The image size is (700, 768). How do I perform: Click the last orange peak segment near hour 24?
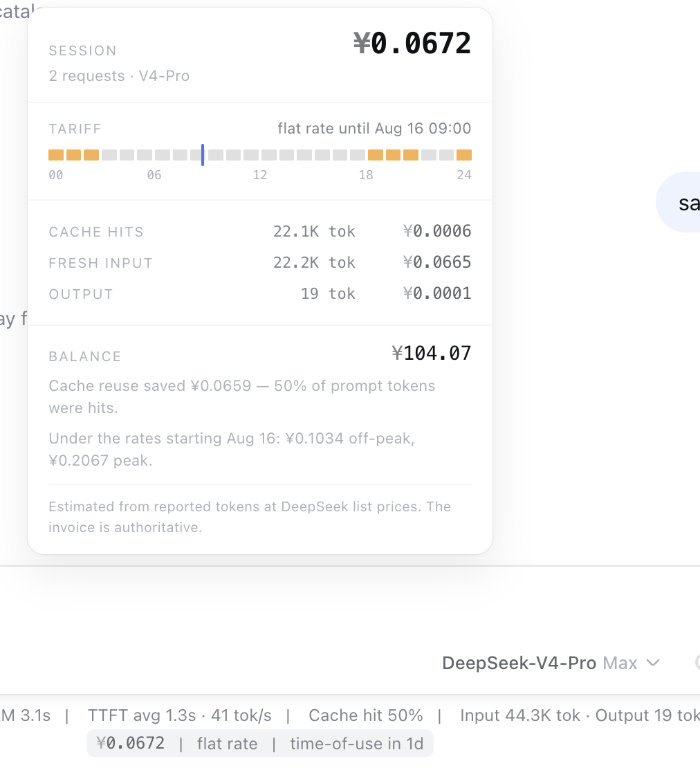pyautogui.click(x=464, y=155)
